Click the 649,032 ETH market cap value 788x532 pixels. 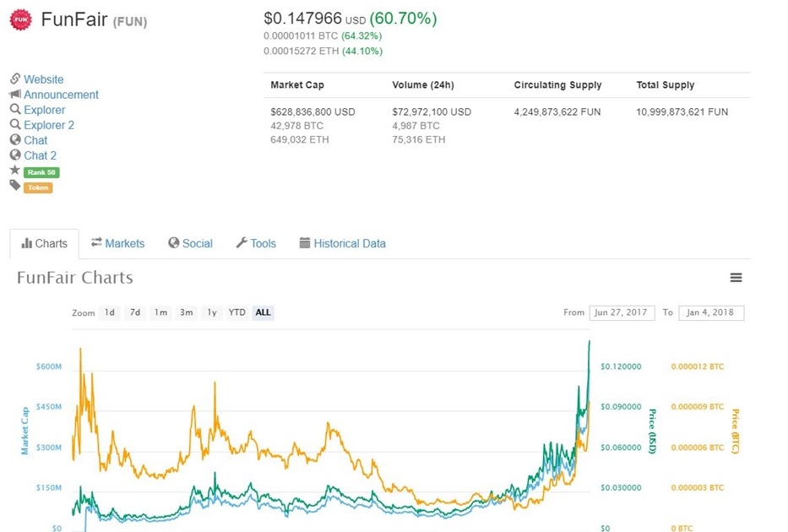(x=300, y=139)
